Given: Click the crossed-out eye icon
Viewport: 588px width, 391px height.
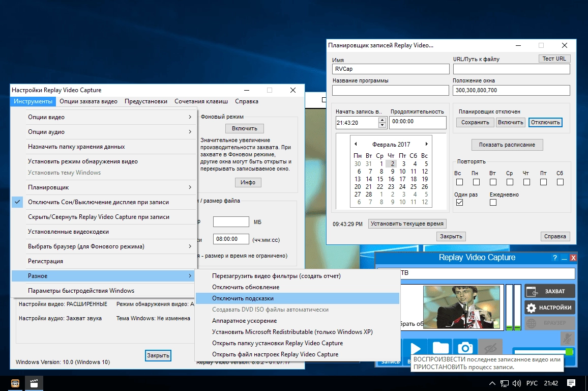Looking at the screenshot, I should click(490, 349).
